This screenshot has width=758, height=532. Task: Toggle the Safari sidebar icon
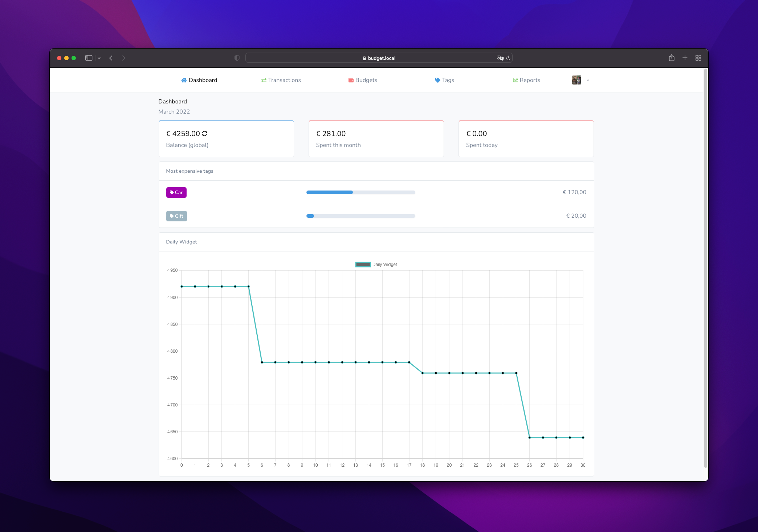(x=89, y=58)
